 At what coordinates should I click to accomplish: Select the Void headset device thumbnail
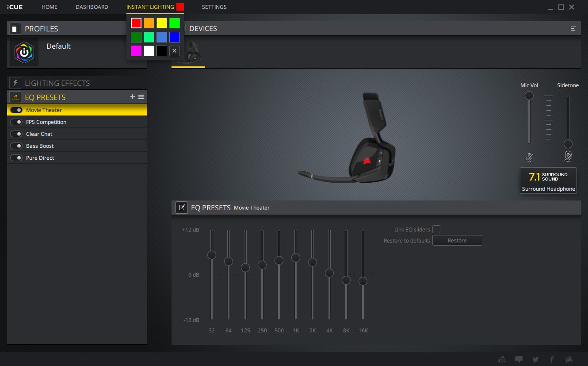189,53
